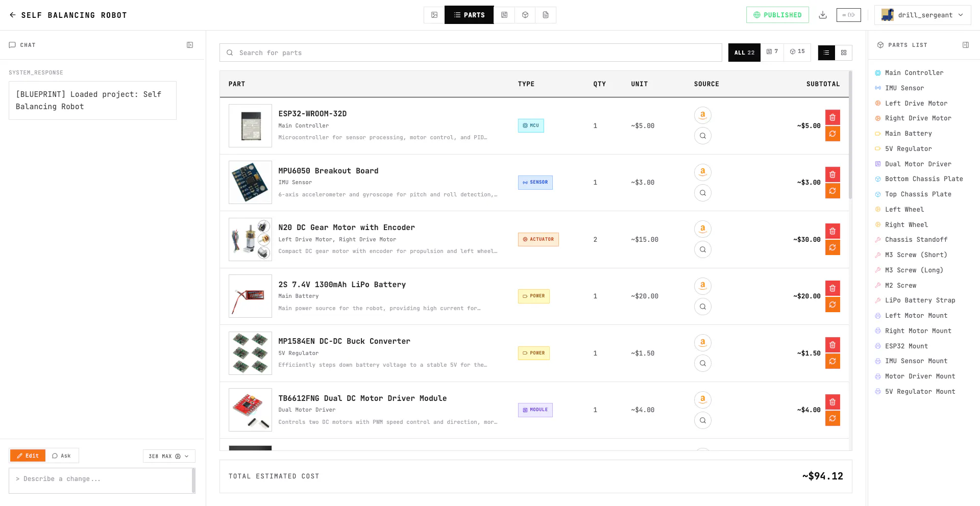The image size is (980, 506).
Task: Focus the Search for parts field
Action: [471, 53]
